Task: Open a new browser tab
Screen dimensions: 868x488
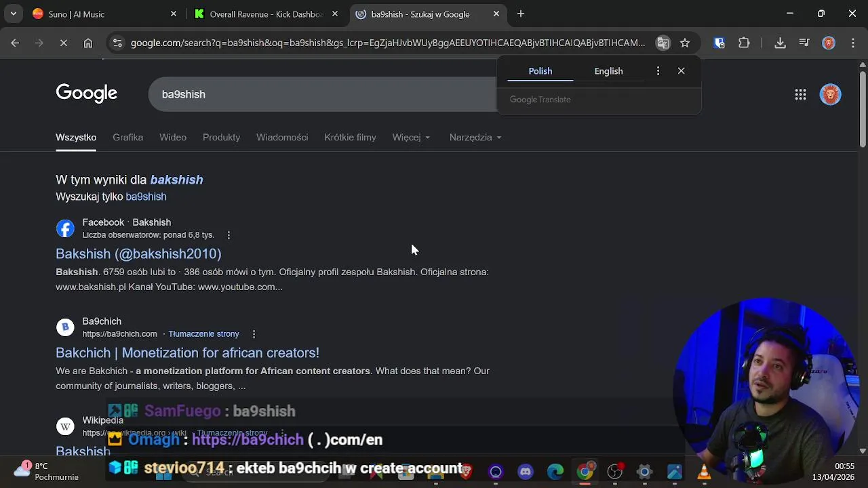Action: pyautogui.click(x=521, y=14)
